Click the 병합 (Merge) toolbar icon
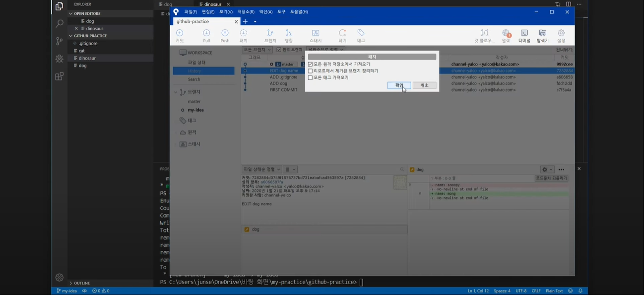Image resolution: width=644 pixels, height=295 pixels. click(289, 36)
